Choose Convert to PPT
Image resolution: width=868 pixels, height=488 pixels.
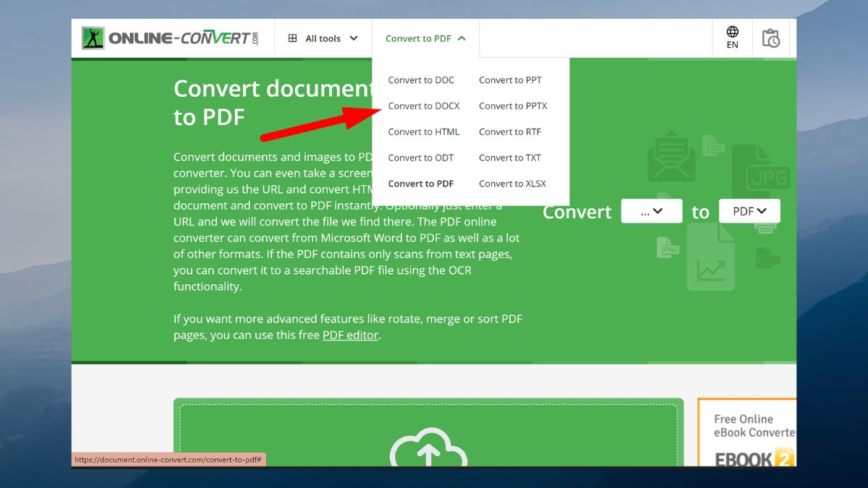[510, 80]
